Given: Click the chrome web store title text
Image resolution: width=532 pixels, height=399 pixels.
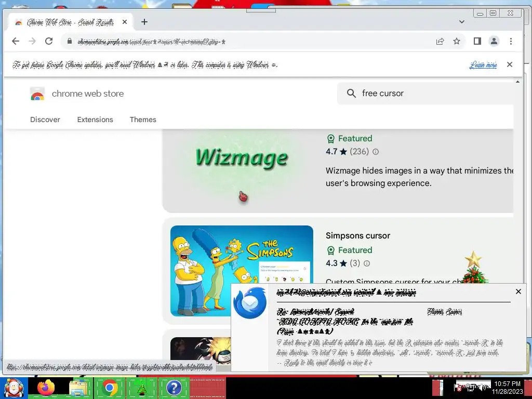Looking at the screenshot, I should click(87, 94).
